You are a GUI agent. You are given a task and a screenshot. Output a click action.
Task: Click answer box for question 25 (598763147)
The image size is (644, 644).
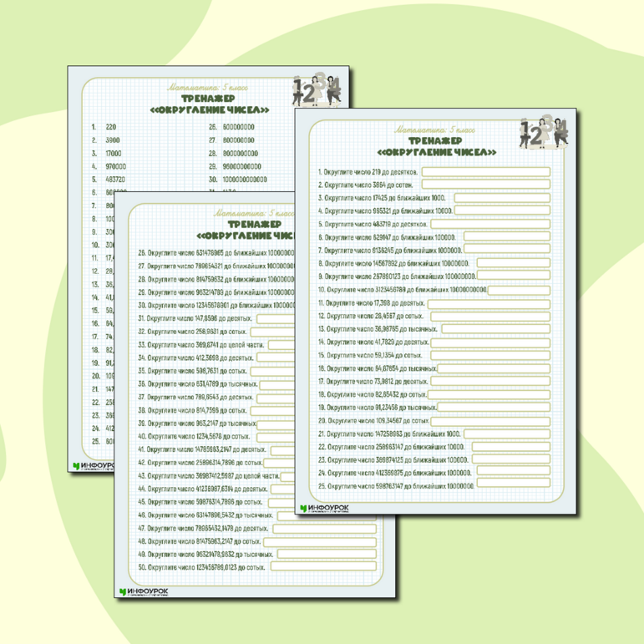514,484
